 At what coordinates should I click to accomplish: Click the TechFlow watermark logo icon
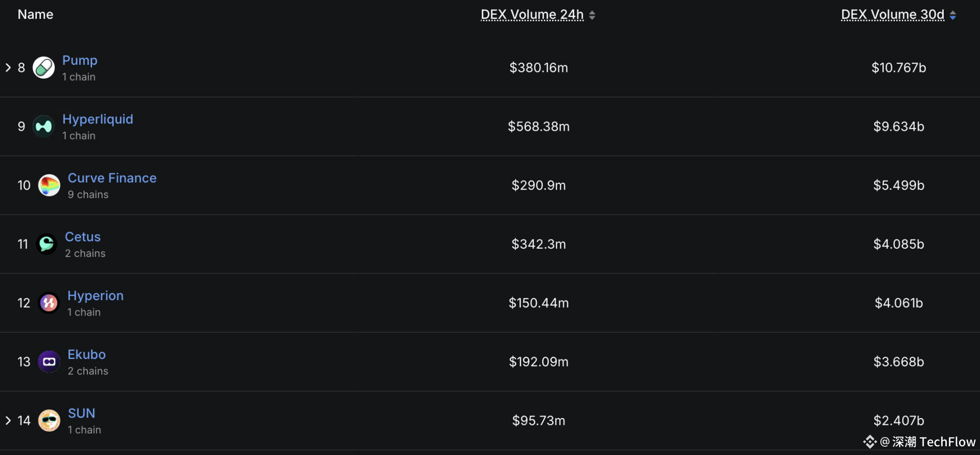pyautogui.click(x=870, y=442)
